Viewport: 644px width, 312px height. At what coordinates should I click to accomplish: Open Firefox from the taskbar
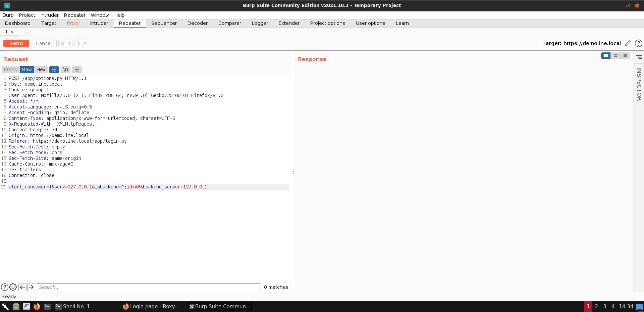pyautogui.click(x=37, y=306)
